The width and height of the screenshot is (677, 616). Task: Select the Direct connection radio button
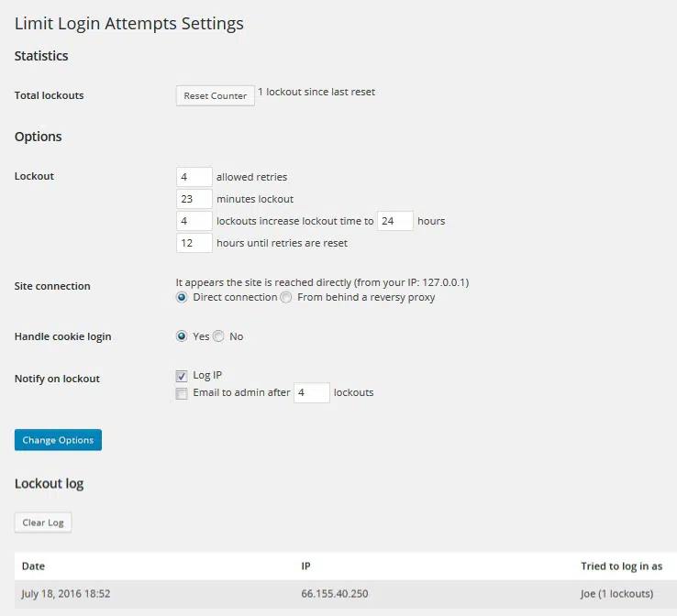click(182, 298)
